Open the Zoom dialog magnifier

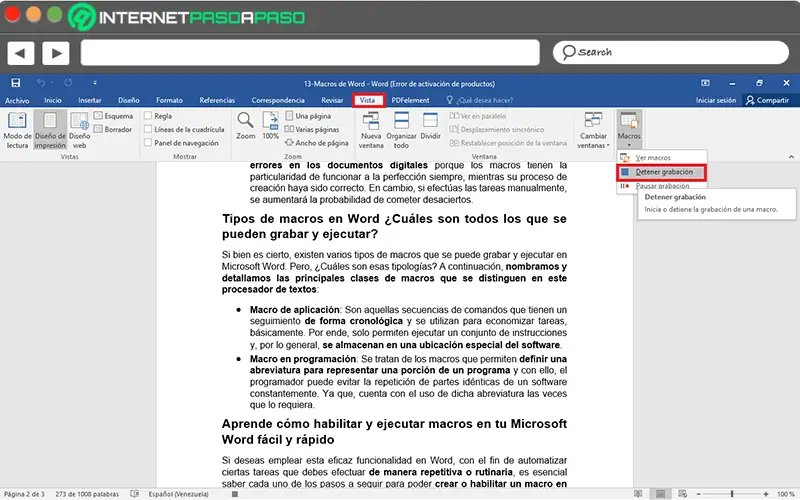tap(245, 126)
